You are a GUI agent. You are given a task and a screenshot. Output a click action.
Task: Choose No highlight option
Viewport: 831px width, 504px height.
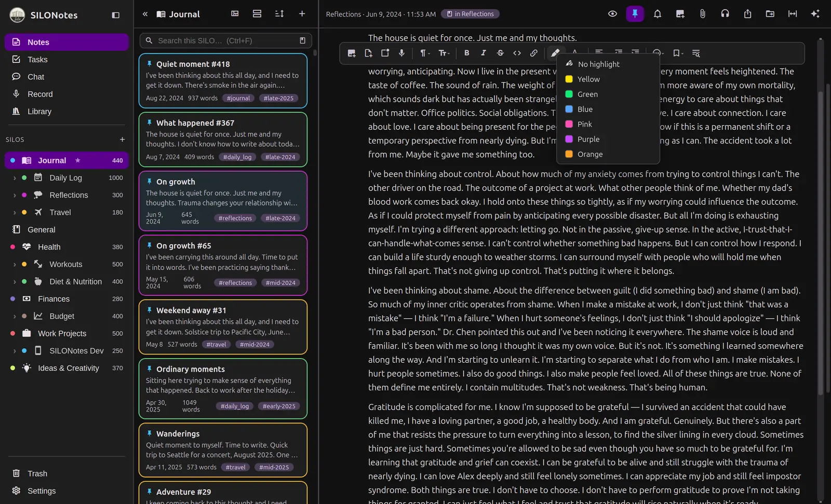pos(608,64)
